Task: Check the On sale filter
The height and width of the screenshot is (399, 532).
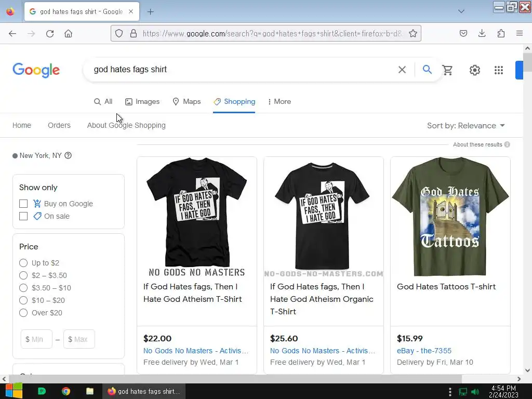Action: point(23,216)
